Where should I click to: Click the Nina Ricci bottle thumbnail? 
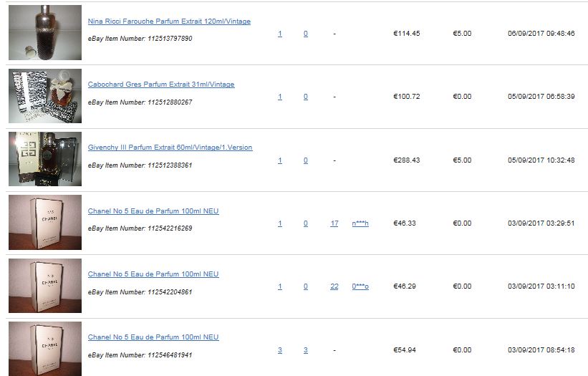pyautogui.click(x=45, y=32)
